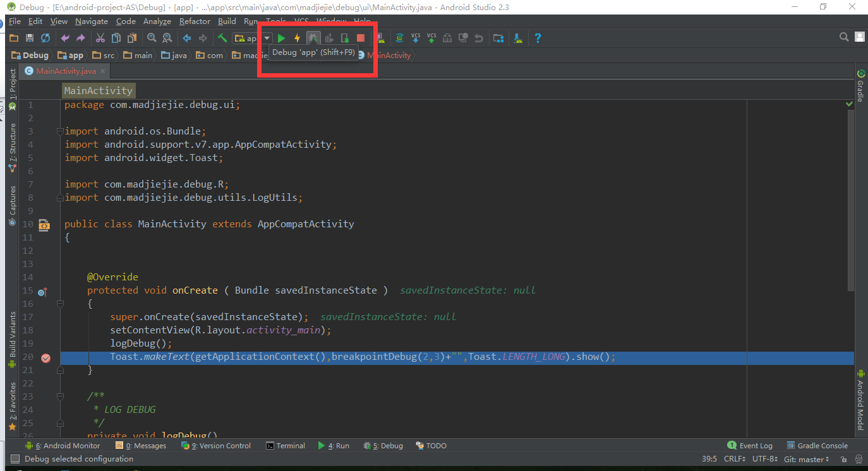Toggle the Structure tool window
868x471 pixels.
(x=12, y=148)
